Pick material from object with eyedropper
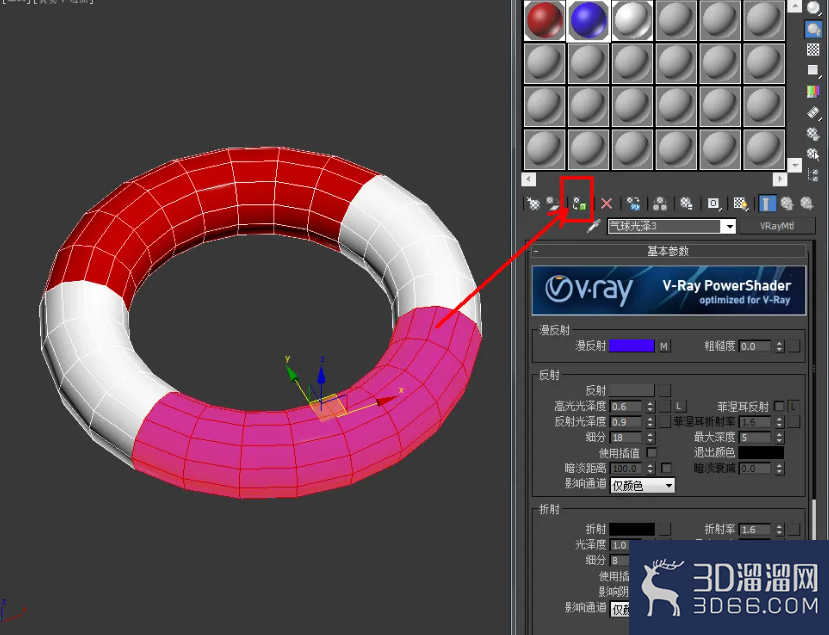 click(594, 226)
